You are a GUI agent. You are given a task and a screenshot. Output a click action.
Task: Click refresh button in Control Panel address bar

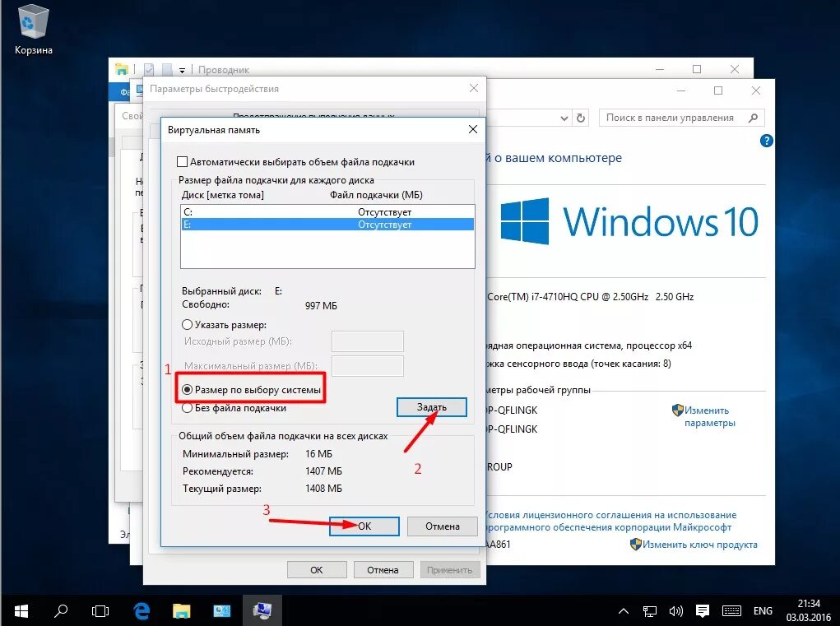tap(580, 118)
